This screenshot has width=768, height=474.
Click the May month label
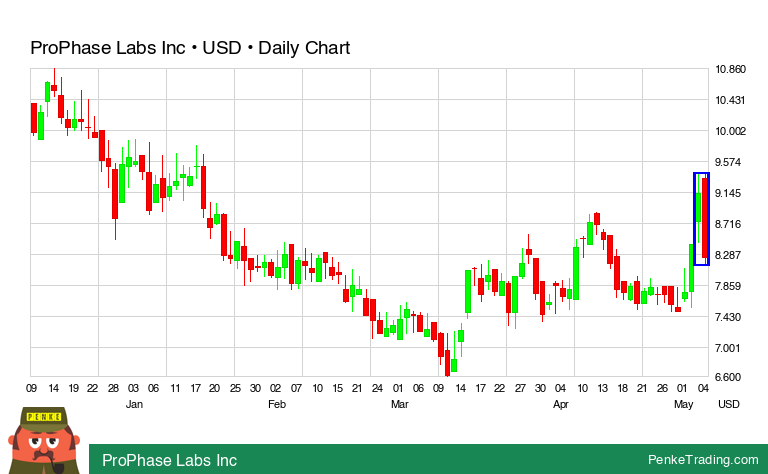683,404
